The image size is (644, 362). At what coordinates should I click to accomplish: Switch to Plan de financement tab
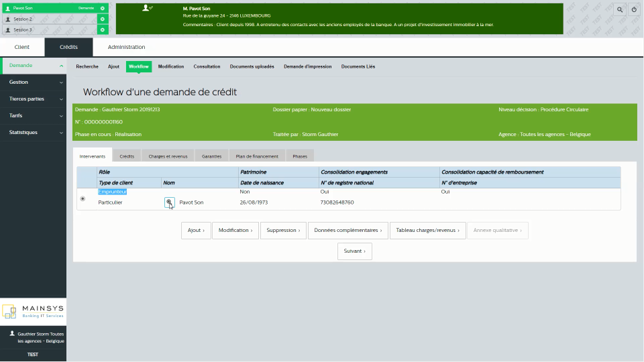[257, 156]
